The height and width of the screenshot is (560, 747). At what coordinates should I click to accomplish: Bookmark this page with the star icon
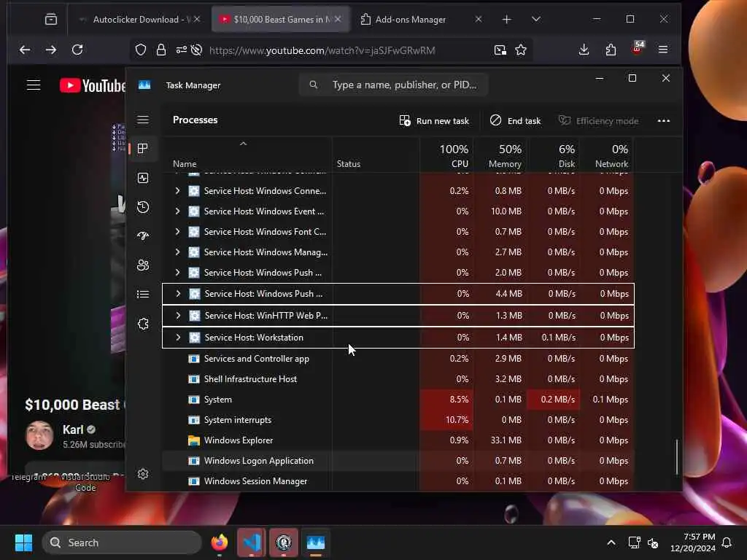(521, 50)
